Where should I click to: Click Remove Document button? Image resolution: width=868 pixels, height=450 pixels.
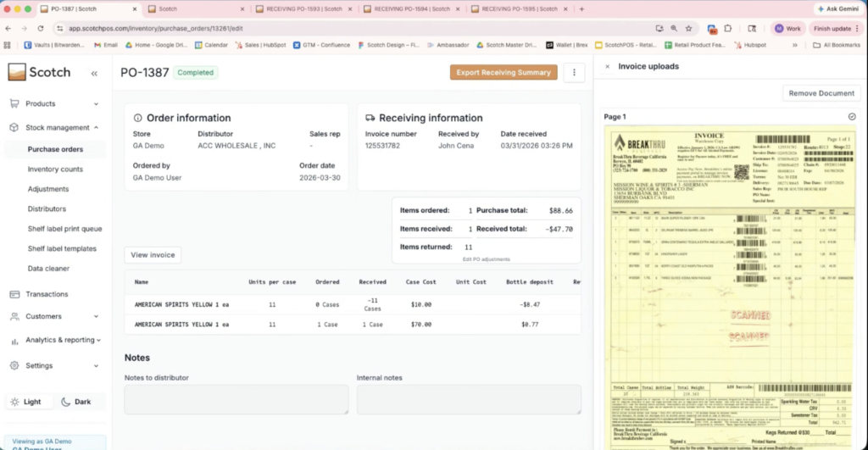coord(821,93)
